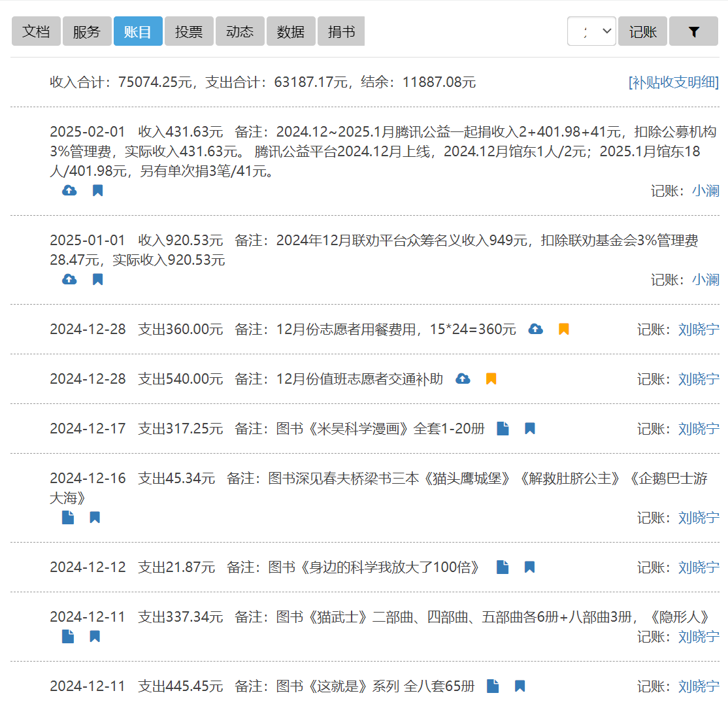Toggle the bookmark on 支出45.34元 entry

pyautogui.click(x=95, y=518)
